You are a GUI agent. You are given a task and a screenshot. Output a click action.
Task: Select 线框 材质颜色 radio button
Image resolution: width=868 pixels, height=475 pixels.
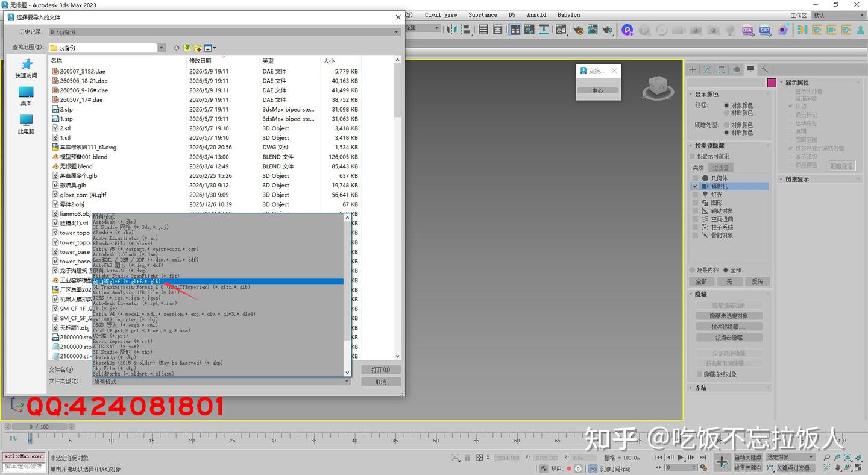coord(726,113)
